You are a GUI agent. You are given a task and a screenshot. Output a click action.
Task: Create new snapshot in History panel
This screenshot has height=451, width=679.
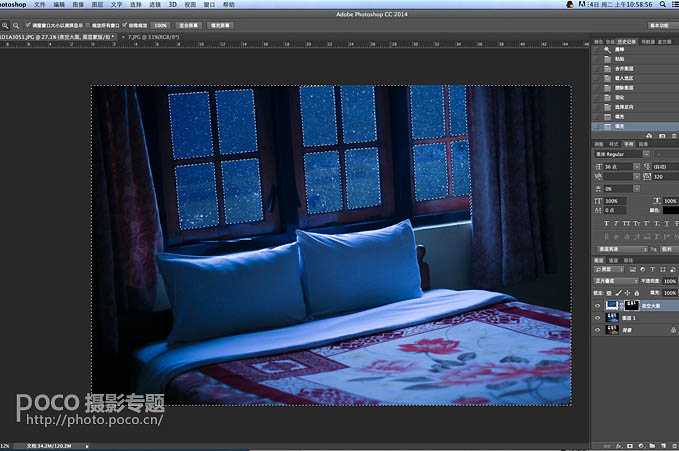(662, 136)
